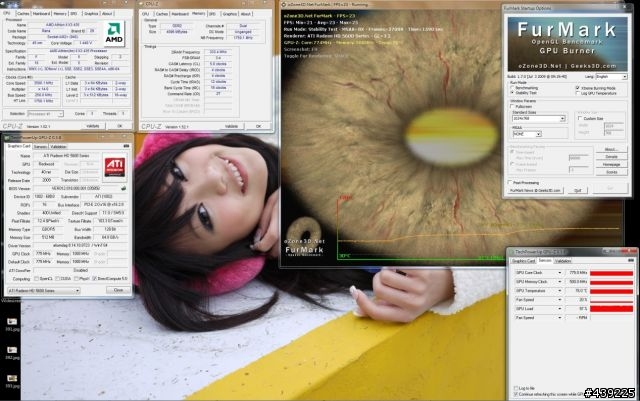Viewport: 640px width, 401px height.
Task: Click the GPU Load red graph bar
Action: pyautogui.click(x=611, y=309)
